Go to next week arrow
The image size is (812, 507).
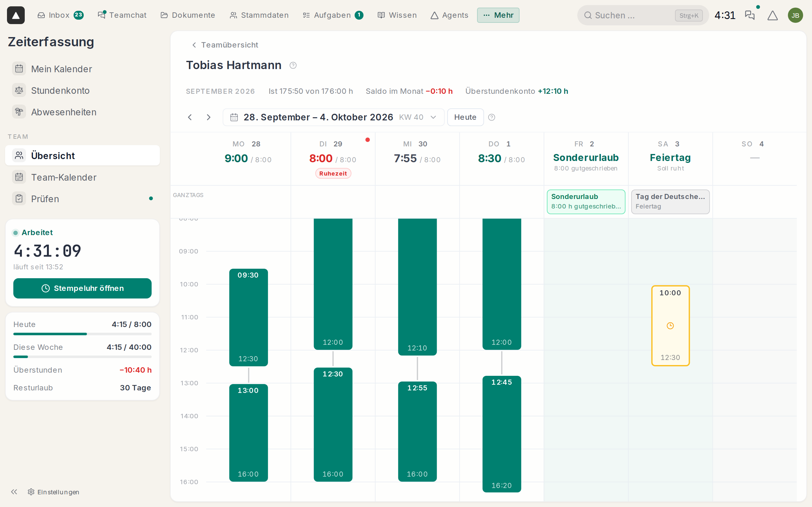coord(208,117)
